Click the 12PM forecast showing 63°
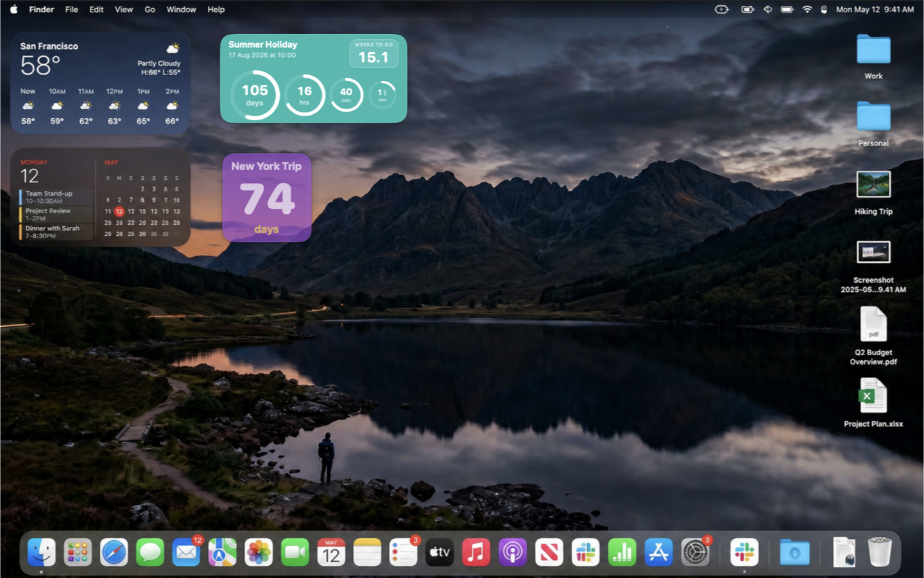This screenshot has height=578, width=924. [114, 106]
